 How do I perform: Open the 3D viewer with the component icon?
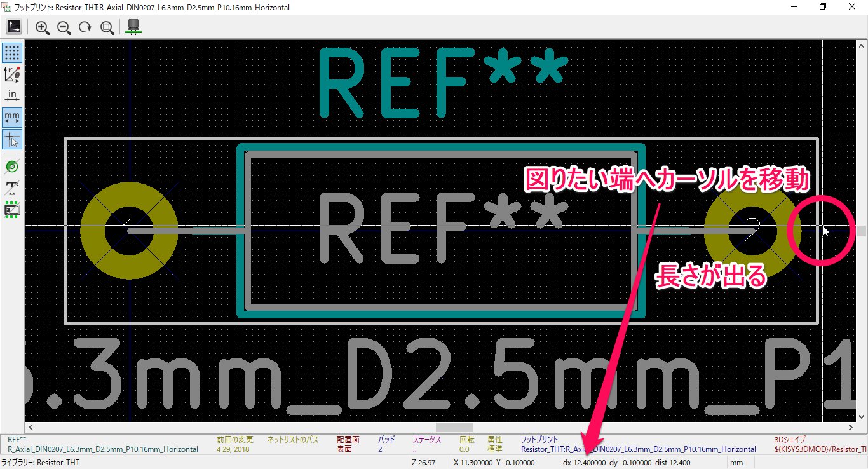click(x=133, y=27)
